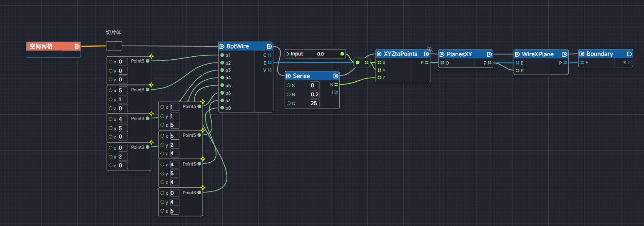644x226 pixels.
Task: Click the D icon left of 8ptWire title
Action: click(x=222, y=47)
